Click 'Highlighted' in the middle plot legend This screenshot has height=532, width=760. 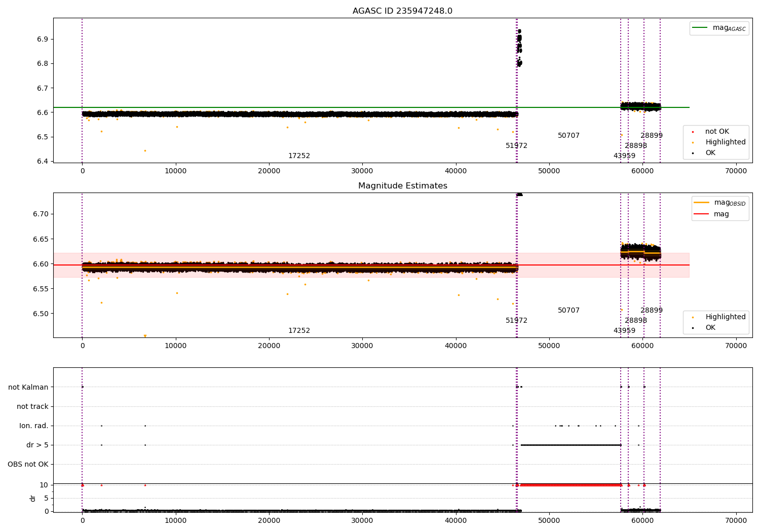[726, 317]
